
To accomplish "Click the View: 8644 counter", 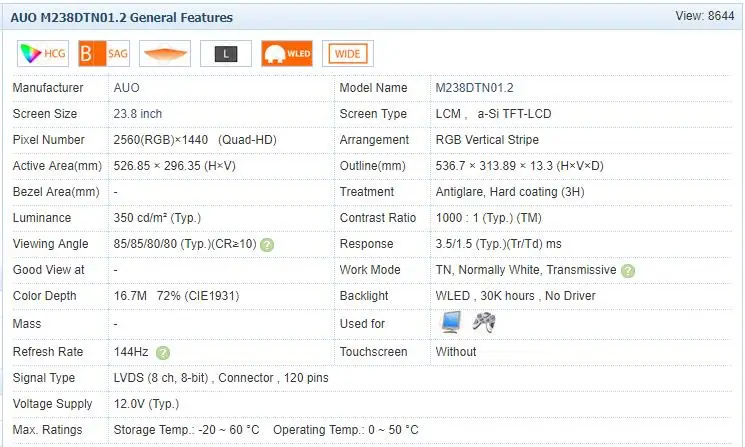I will coord(705,16).
